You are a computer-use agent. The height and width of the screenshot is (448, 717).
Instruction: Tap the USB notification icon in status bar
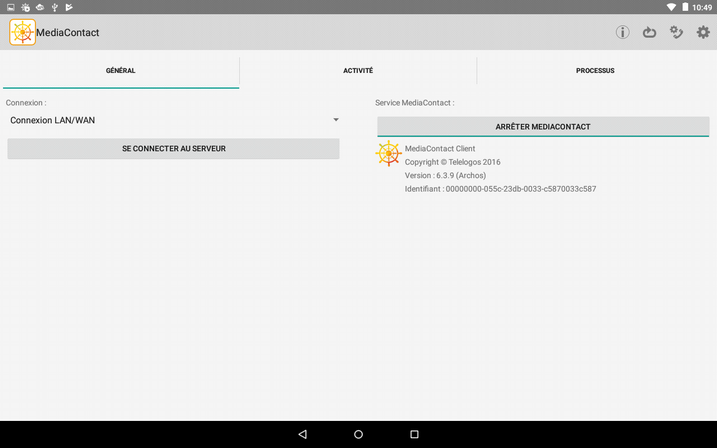tap(54, 7)
